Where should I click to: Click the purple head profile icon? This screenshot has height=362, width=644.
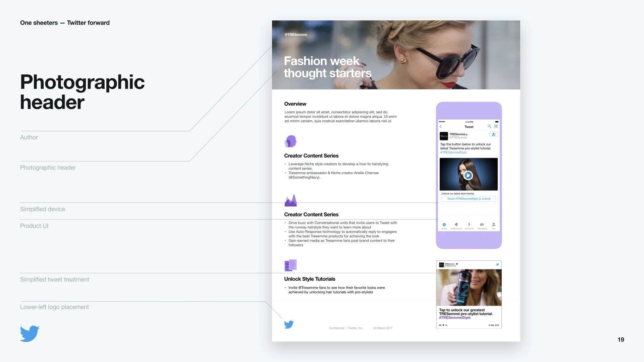[x=290, y=141]
